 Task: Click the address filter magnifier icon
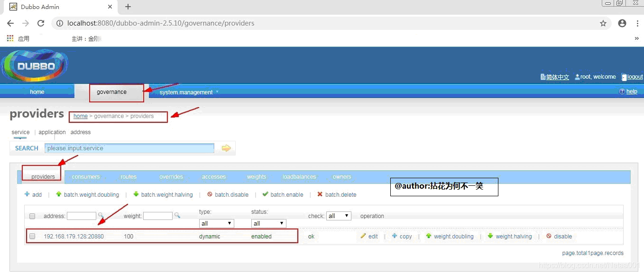click(101, 215)
